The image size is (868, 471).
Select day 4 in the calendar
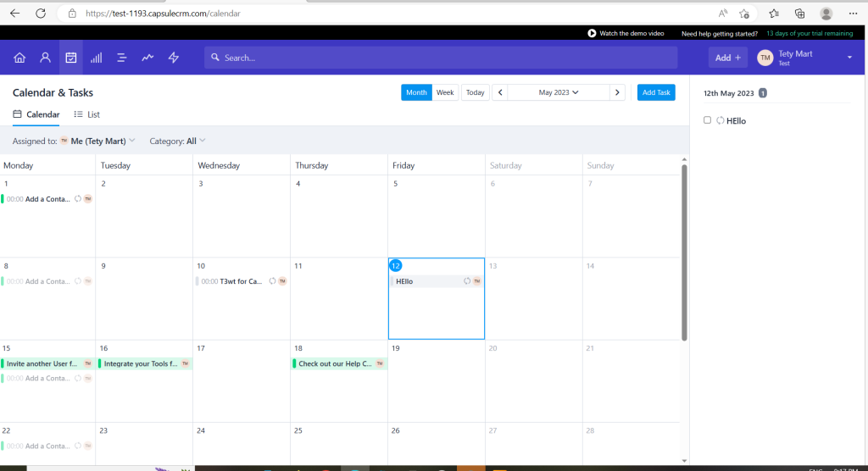(x=339, y=216)
